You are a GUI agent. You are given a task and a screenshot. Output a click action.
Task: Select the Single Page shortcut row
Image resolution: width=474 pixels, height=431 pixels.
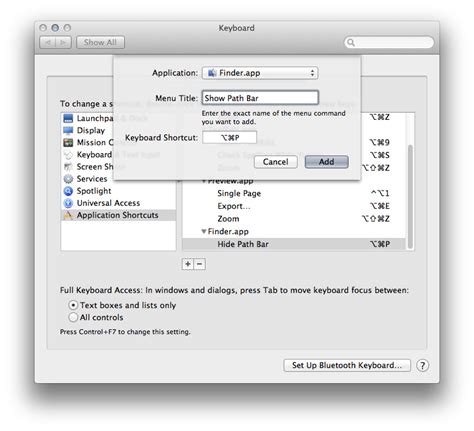(294, 193)
